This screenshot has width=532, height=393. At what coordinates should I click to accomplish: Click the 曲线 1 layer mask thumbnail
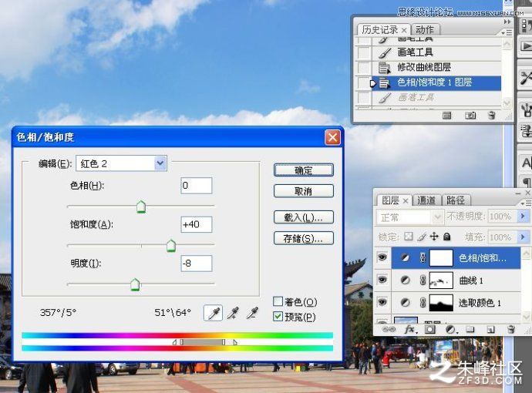coord(441,280)
